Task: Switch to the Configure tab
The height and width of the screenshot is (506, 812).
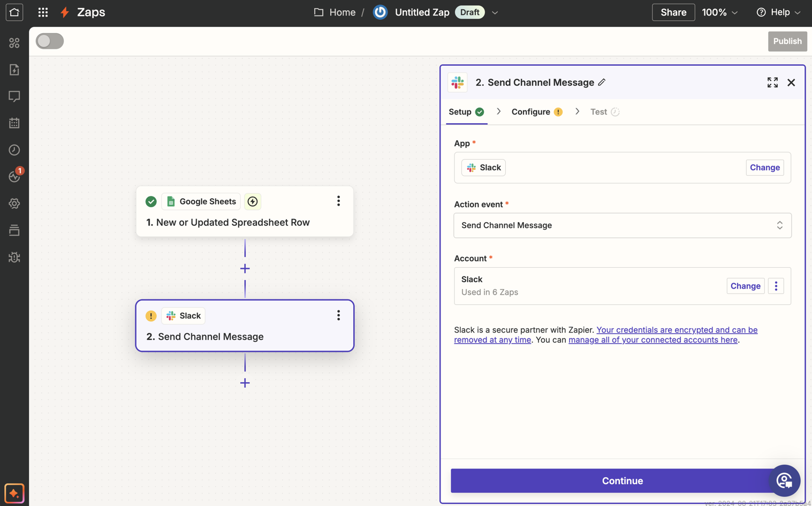Action: 531,111
